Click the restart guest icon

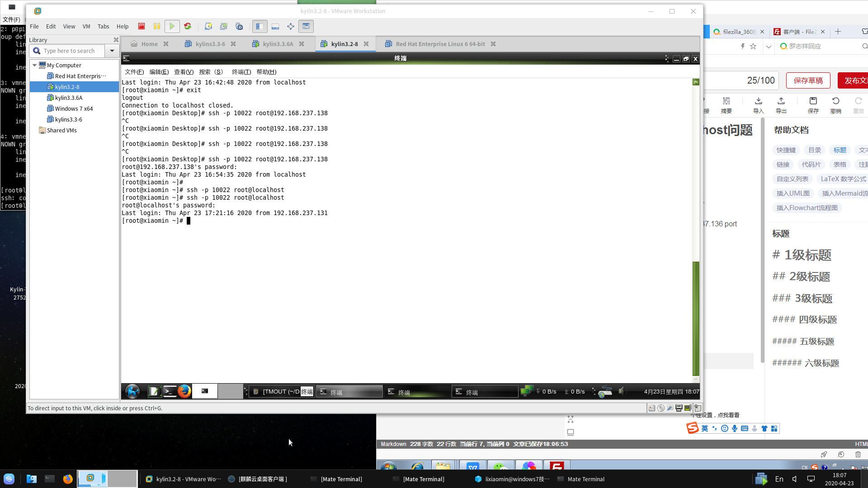click(188, 26)
